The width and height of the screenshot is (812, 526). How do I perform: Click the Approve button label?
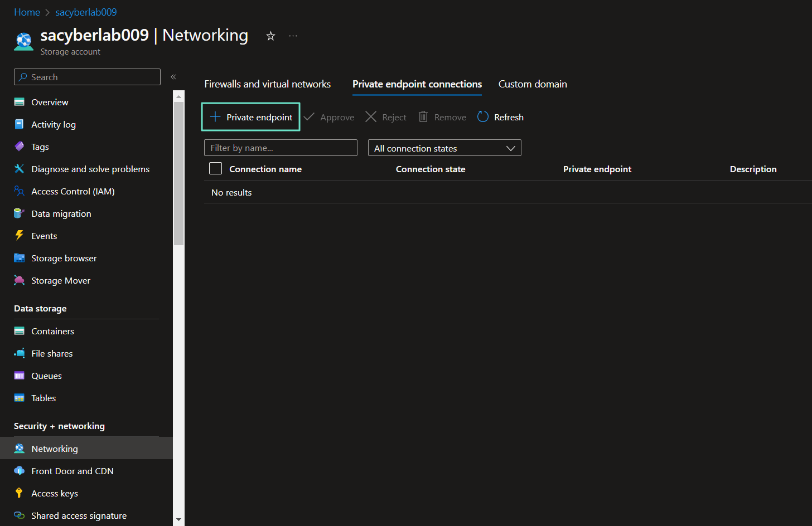(x=337, y=117)
